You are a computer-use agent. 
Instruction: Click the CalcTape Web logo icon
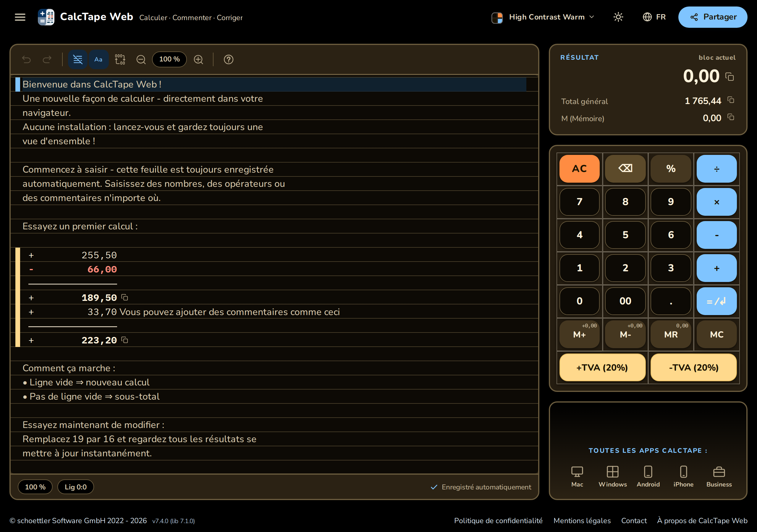click(x=46, y=17)
